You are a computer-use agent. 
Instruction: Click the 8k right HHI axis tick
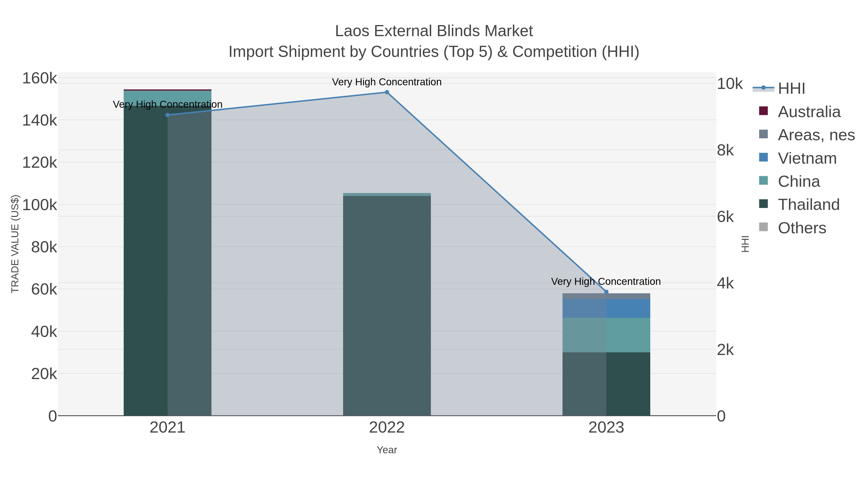[725, 150]
